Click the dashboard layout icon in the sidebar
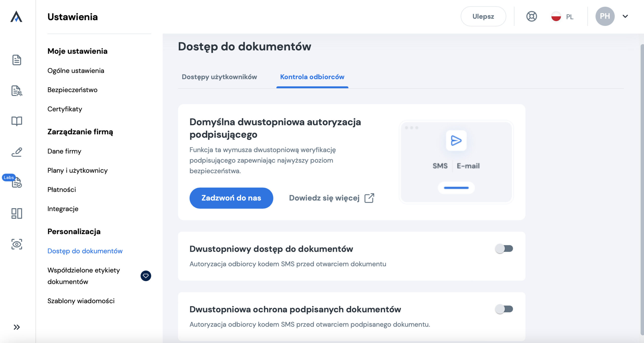The height and width of the screenshot is (343, 644). [x=17, y=213]
